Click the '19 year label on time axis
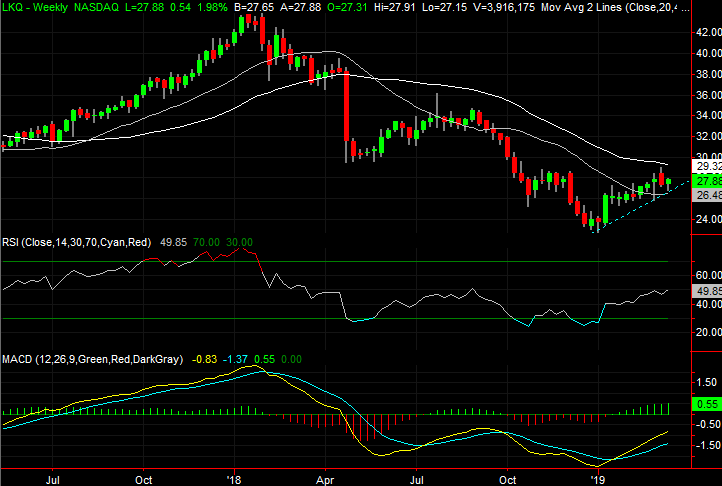 point(598,480)
